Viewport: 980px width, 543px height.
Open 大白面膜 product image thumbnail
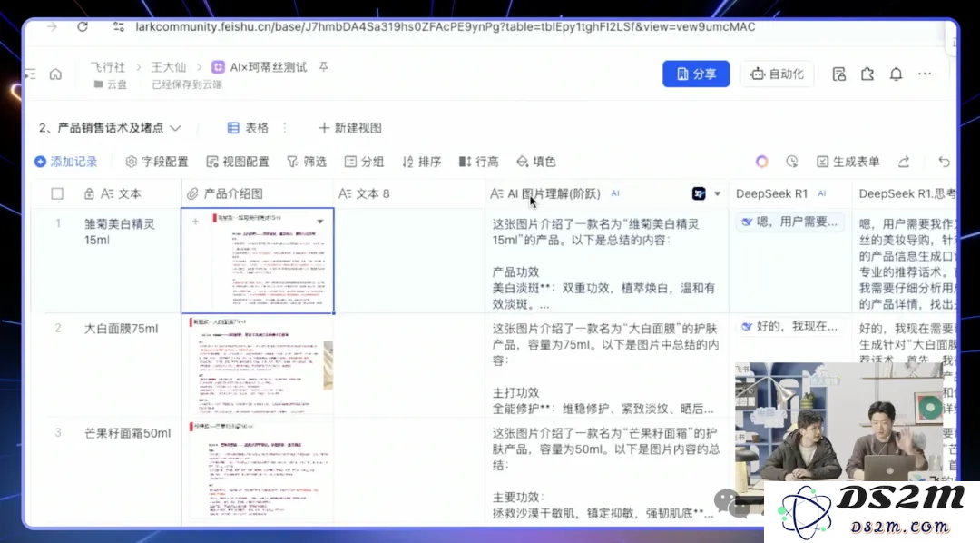click(260, 365)
